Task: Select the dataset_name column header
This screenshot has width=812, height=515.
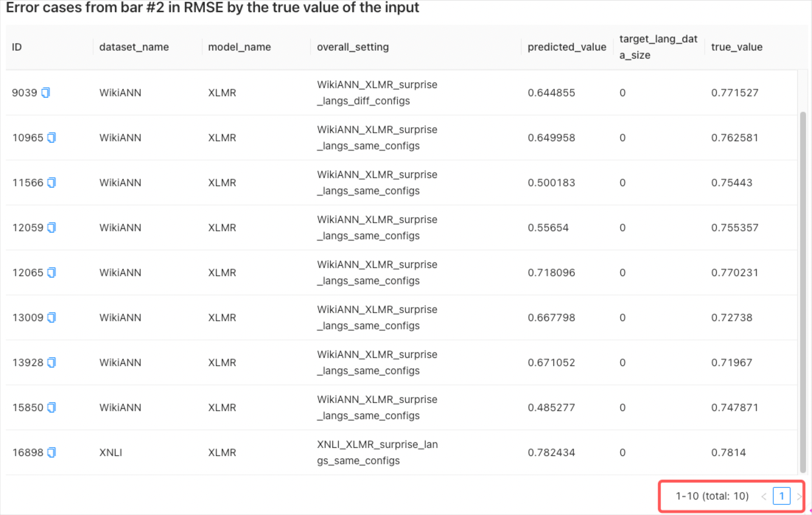Action: coord(134,47)
